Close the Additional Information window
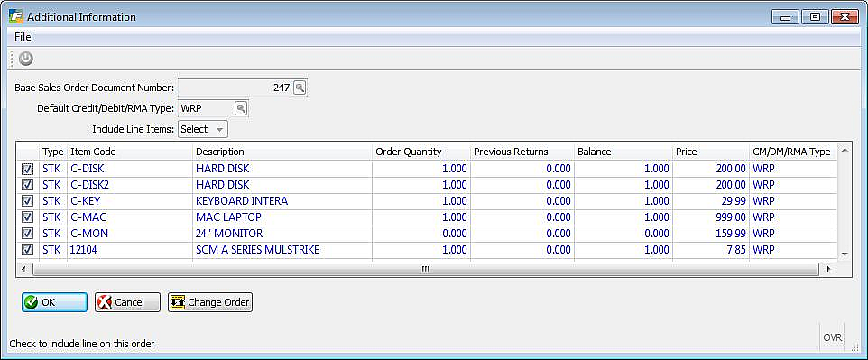Image resolution: width=868 pixels, height=360 pixels. pos(845,17)
